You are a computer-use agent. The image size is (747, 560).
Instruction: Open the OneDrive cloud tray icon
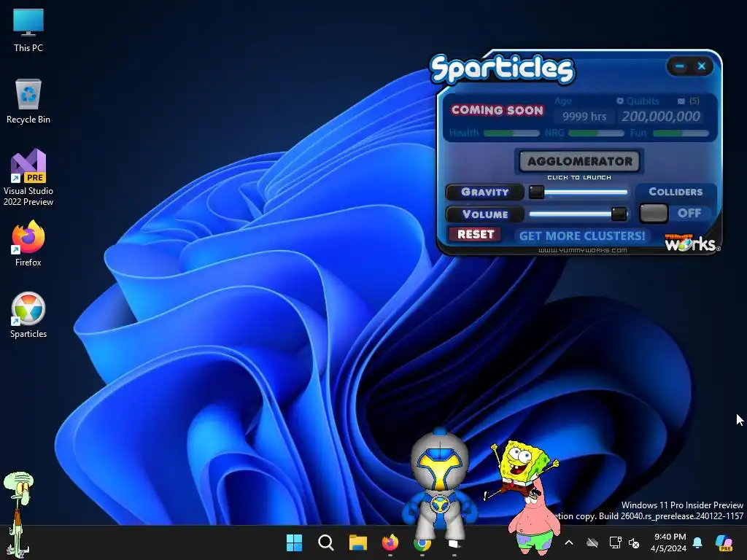pyautogui.click(x=592, y=542)
